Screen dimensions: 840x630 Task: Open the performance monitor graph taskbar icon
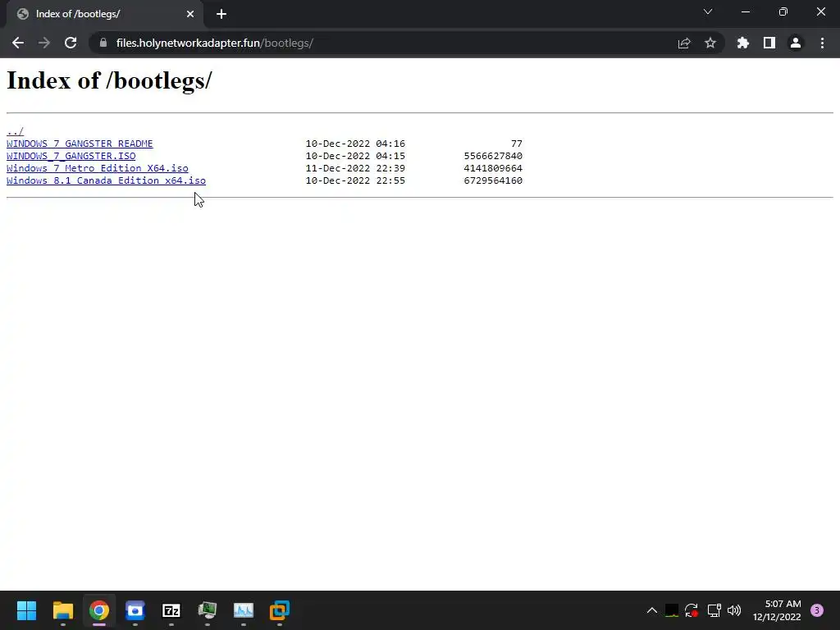(x=243, y=610)
